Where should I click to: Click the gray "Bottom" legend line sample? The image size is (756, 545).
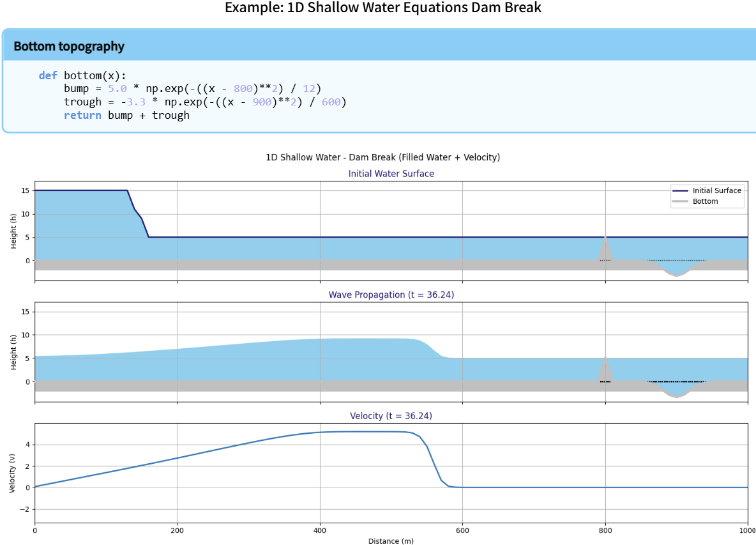(x=680, y=201)
